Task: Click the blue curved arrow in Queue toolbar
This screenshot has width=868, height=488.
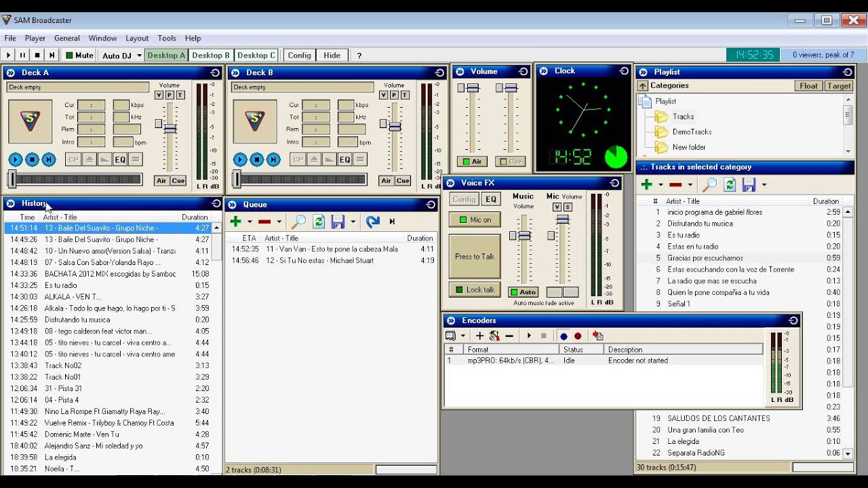Action: pos(372,222)
